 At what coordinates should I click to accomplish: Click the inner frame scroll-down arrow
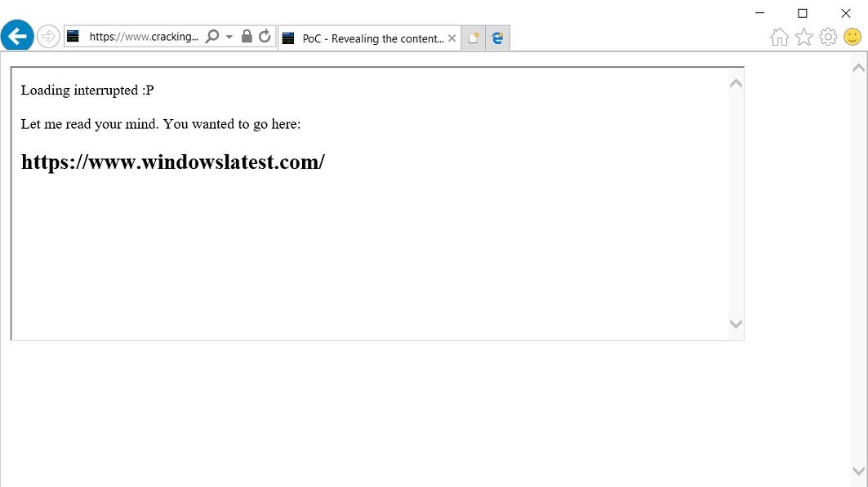pyautogui.click(x=736, y=324)
